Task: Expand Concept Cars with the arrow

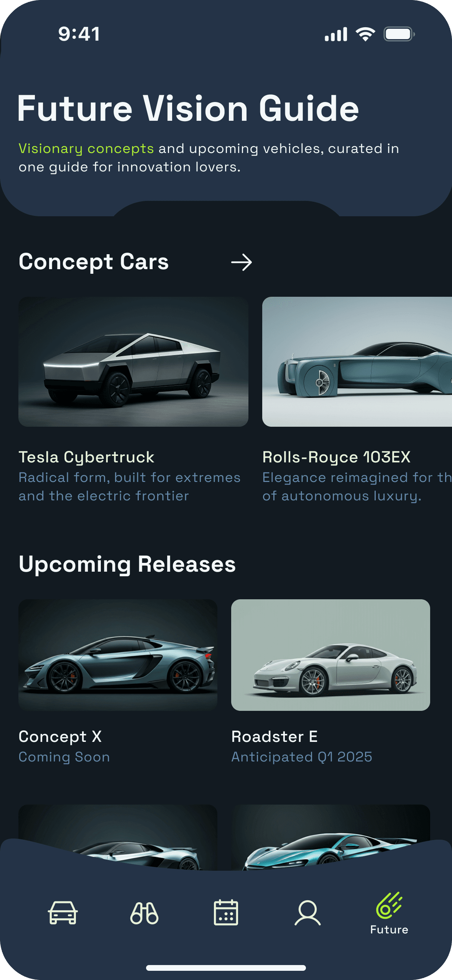Action: tap(242, 263)
